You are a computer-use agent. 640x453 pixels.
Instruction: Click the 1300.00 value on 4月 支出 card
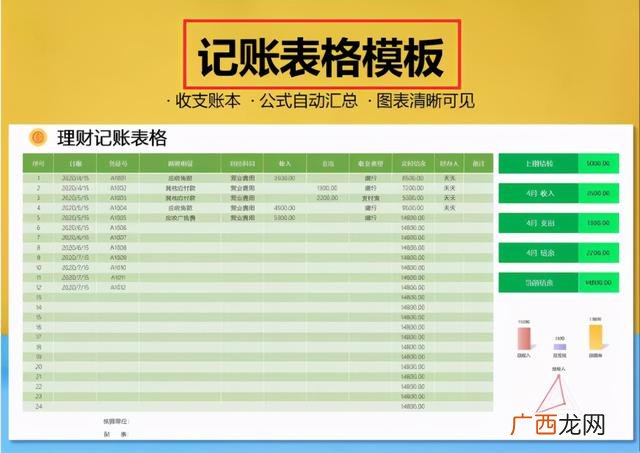click(x=598, y=223)
